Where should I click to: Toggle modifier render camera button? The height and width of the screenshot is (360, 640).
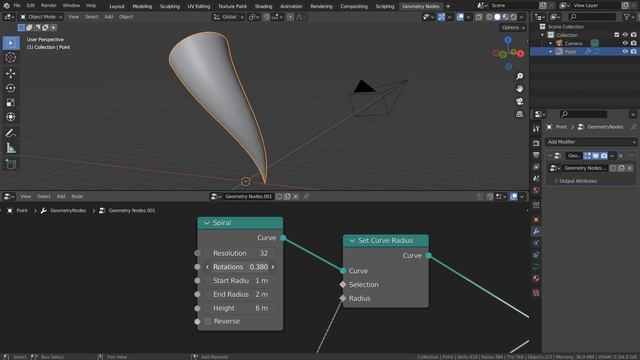(604, 156)
